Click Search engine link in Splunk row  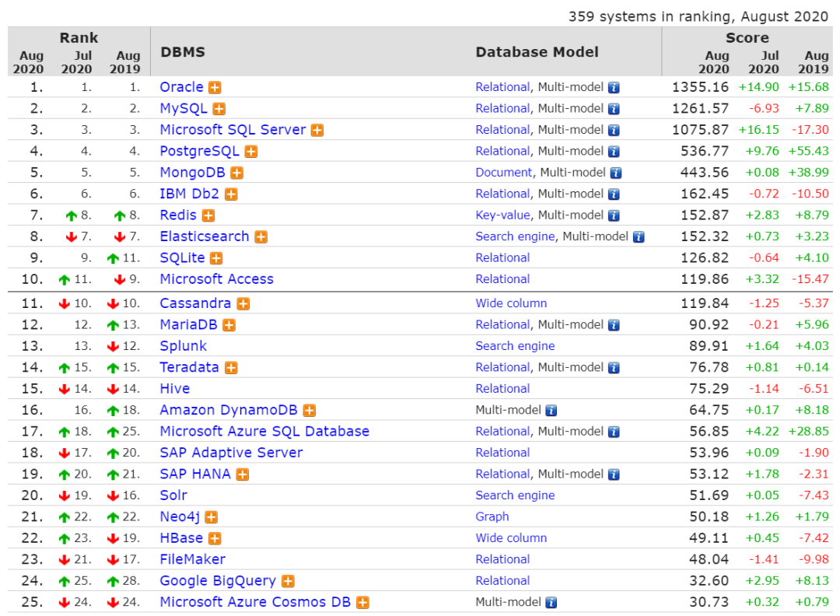[x=515, y=346]
